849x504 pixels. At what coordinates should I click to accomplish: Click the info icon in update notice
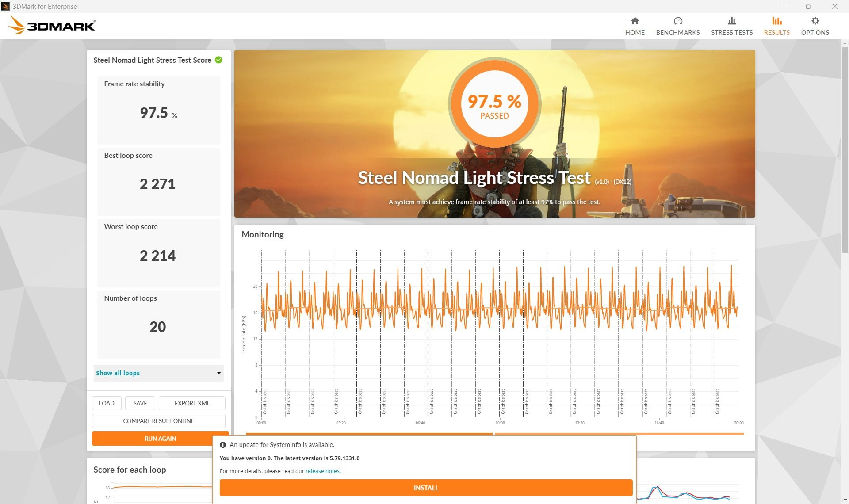pos(223,445)
